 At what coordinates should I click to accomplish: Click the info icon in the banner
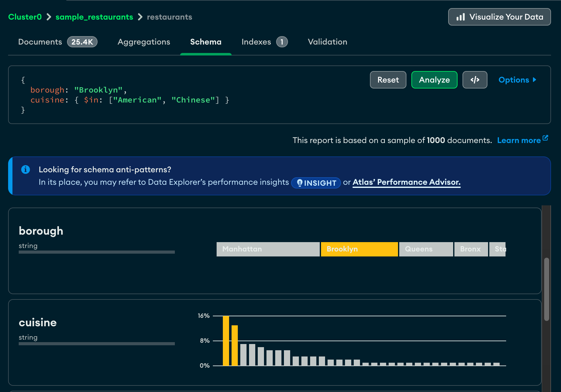[26, 170]
